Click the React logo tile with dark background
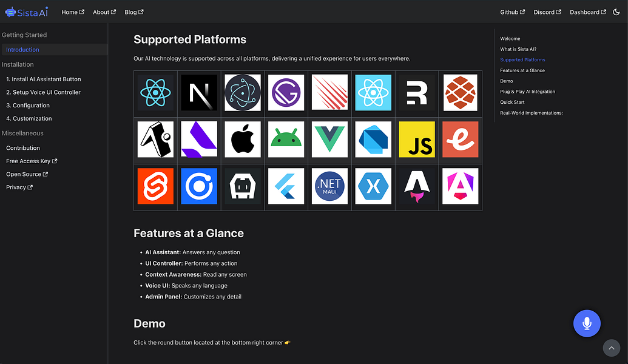The image size is (628, 364). point(155,92)
